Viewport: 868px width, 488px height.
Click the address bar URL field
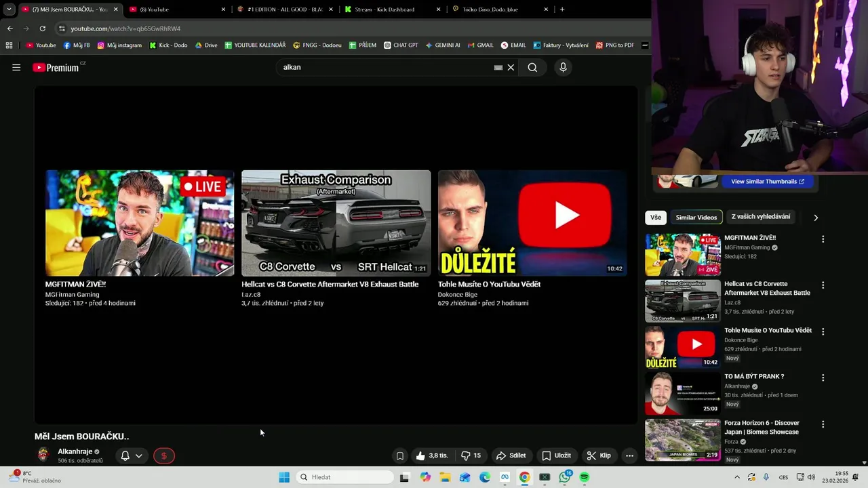tap(353, 28)
